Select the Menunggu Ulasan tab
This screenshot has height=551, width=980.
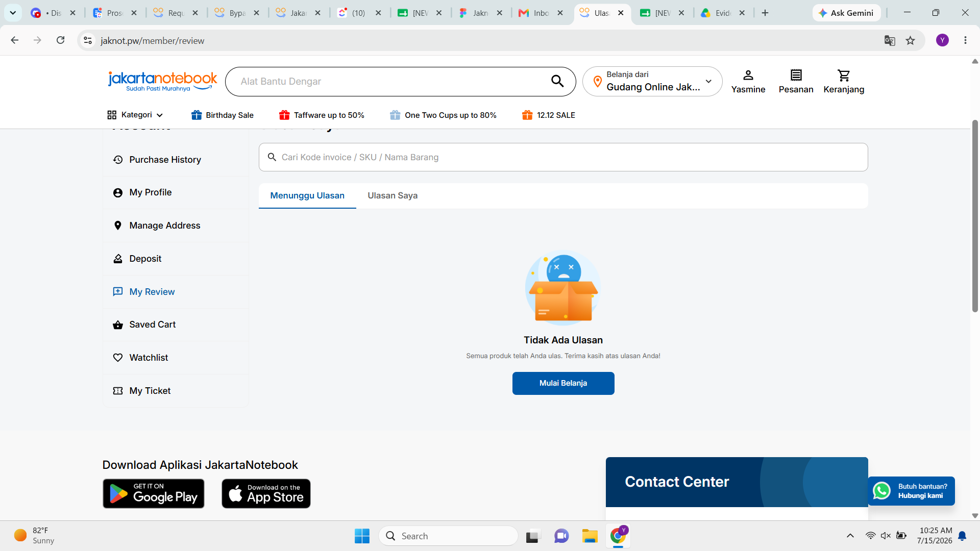307,196
